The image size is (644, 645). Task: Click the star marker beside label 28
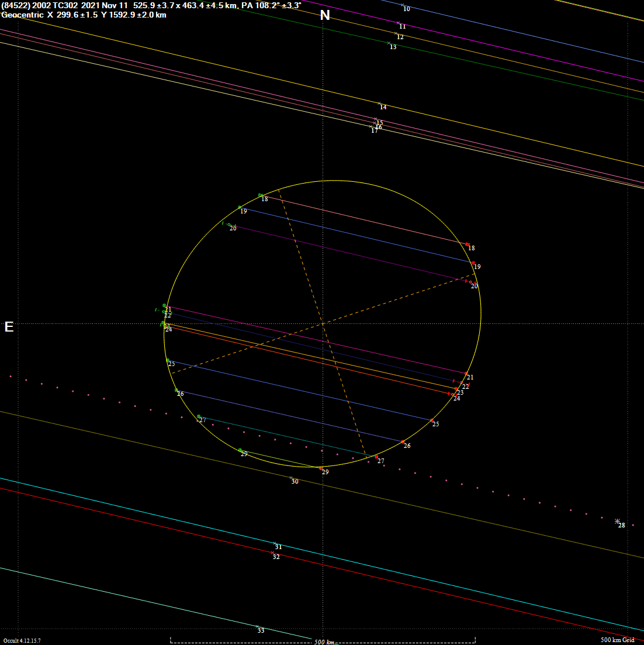tap(617, 521)
